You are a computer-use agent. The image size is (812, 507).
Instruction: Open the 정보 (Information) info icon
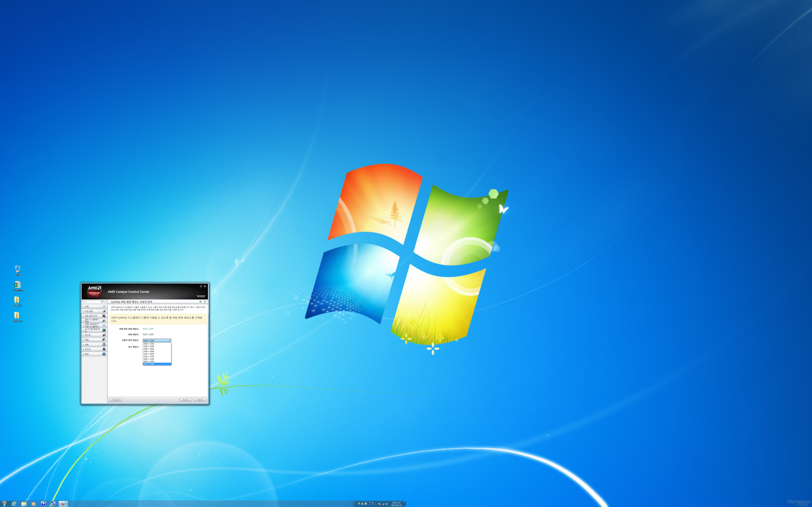[x=104, y=354]
